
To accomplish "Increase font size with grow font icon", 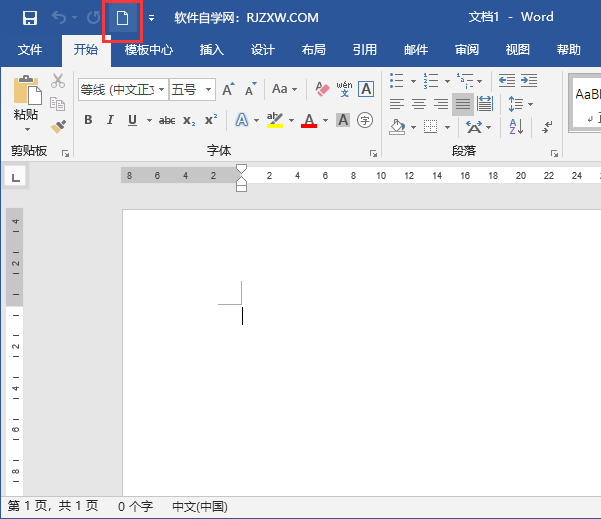I will click(x=228, y=89).
